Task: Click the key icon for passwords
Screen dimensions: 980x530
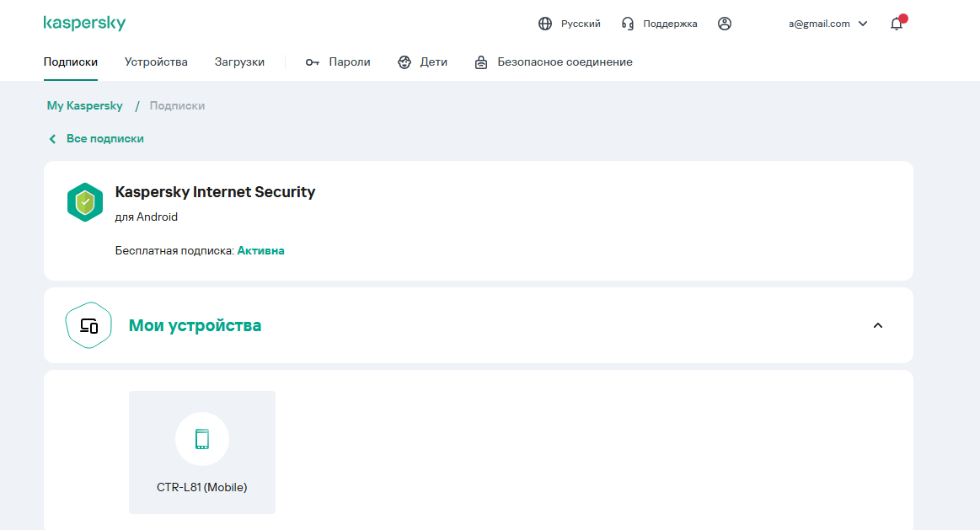Action: click(313, 62)
